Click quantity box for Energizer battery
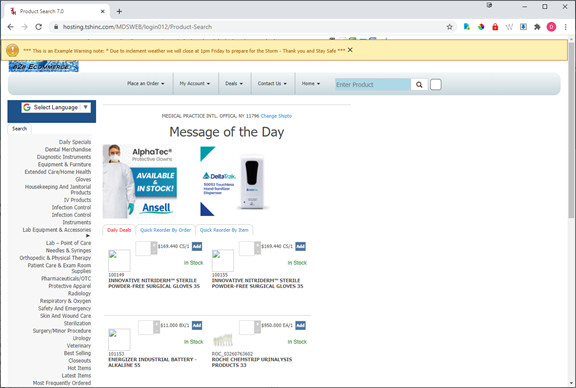This screenshot has width=576, height=388. [x=146, y=327]
